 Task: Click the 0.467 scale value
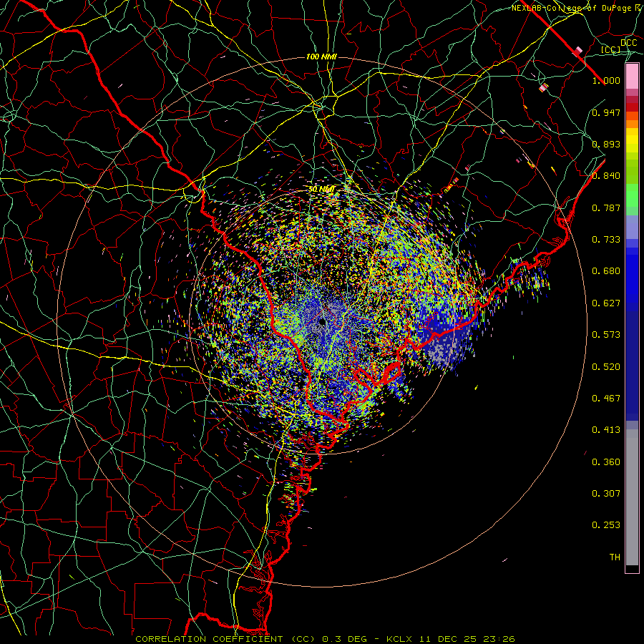coord(606,399)
